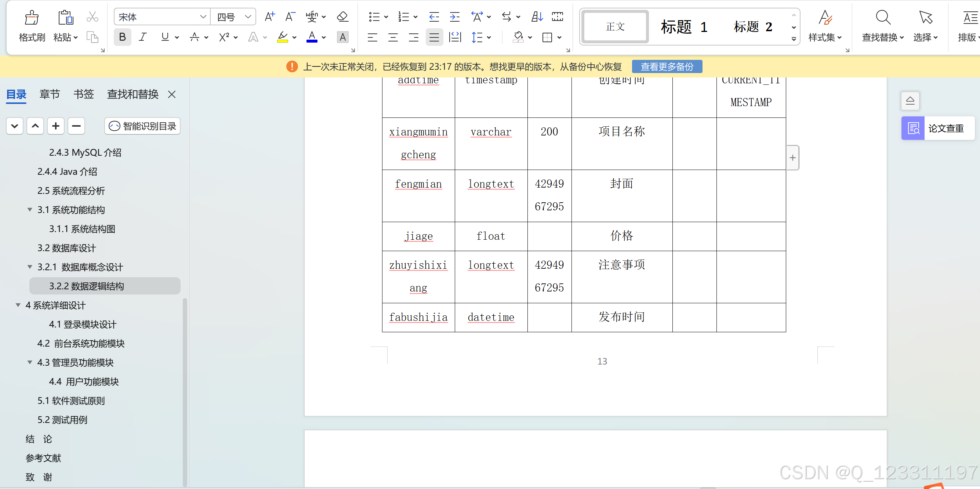Click the sort A-Z icon
This screenshot has width=980, height=489.
click(537, 17)
